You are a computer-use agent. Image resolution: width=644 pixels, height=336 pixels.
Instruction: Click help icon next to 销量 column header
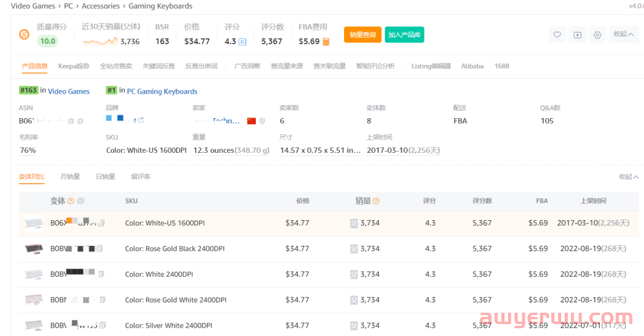click(376, 201)
